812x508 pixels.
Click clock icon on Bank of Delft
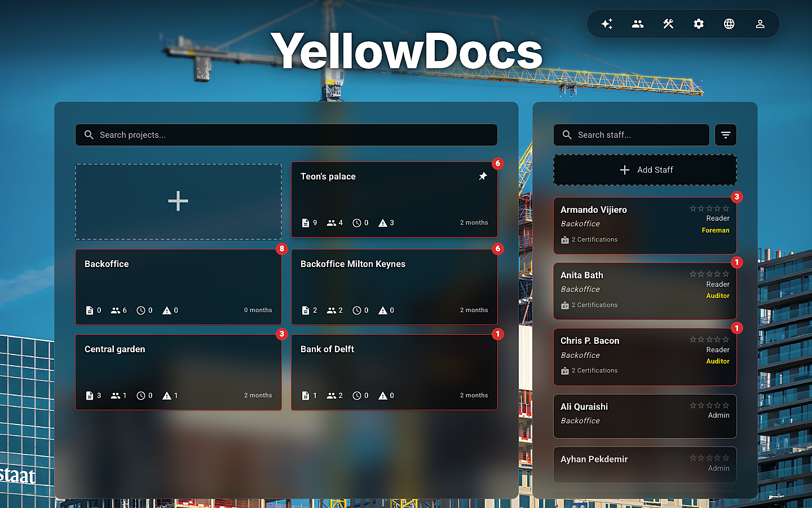click(357, 396)
